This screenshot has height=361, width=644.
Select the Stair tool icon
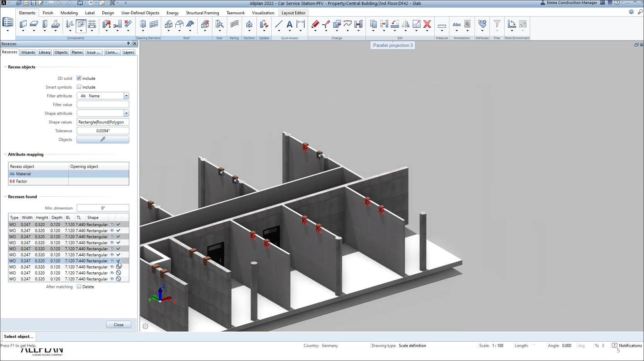click(219, 24)
